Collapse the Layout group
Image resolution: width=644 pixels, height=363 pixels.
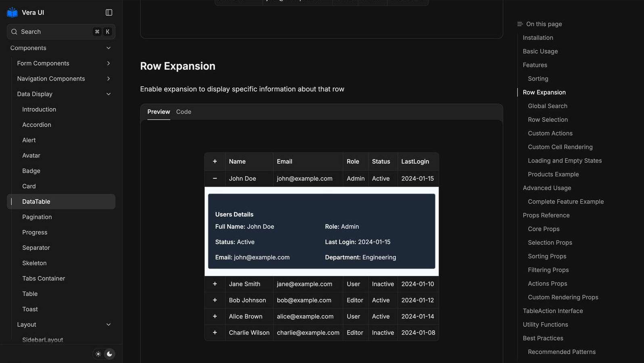(109, 325)
